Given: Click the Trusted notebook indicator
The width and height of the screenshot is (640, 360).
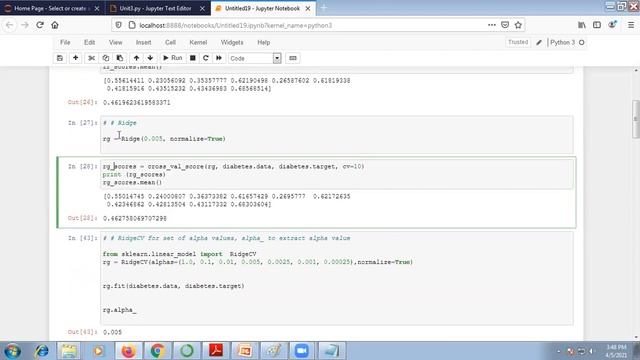Looking at the screenshot, I should [518, 42].
